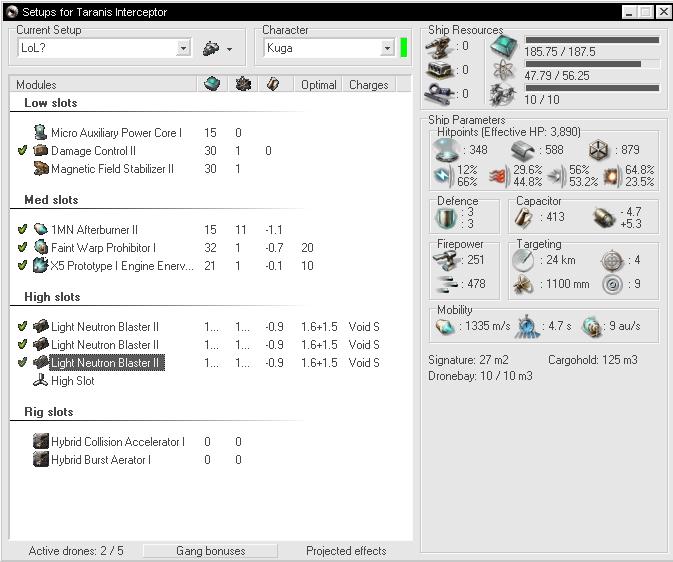The height and width of the screenshot is (562, 673).
Task: Expand the Current Setup combo box arrow
Action: click(x=183, y=48)
